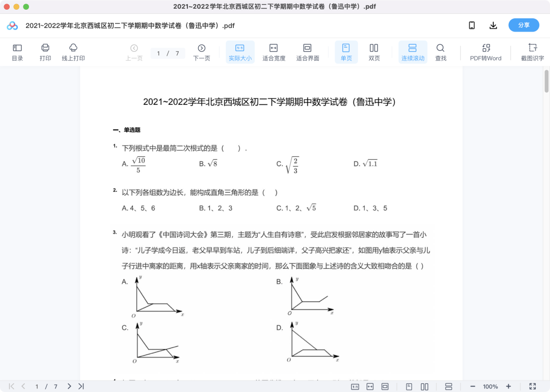The height and width of the screenshot is (392, 550).
Task: Select actual size icon in status bar
Action: pyautogui.click(x=355, y=386)
